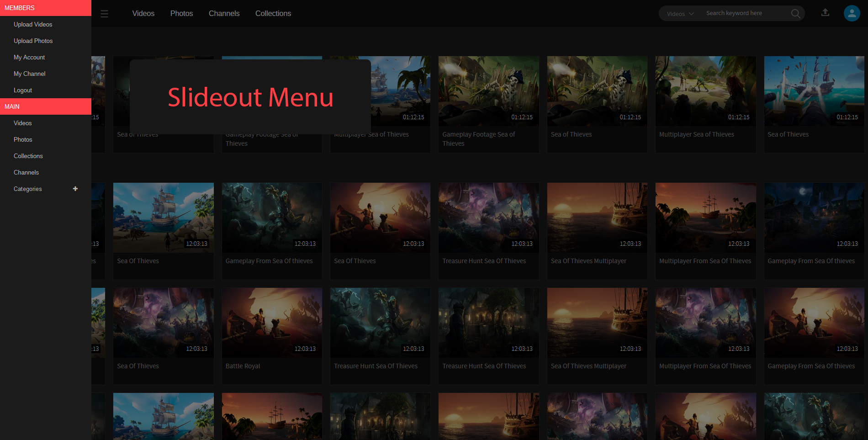Open Multiplayer Sea of Thieves beach thumbnail
868x440 pixels.
(705, 91)
